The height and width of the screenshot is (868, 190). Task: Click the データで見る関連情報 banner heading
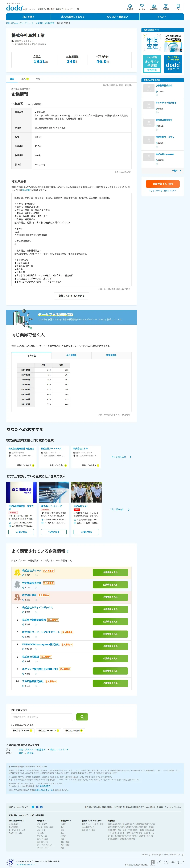55,315
